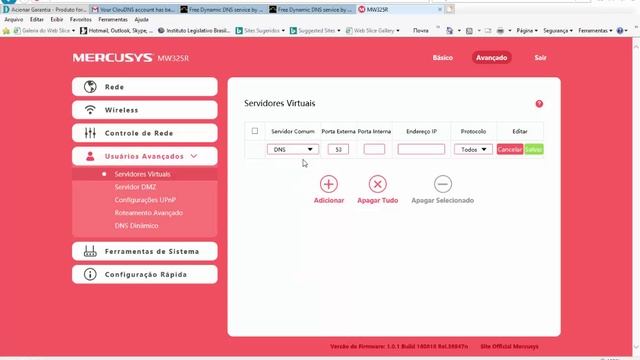Image resolution: width=640 pixels, height=360 pixels.
Task: Toggle the select-all checkbox in table header
Action: click(255, 131)
